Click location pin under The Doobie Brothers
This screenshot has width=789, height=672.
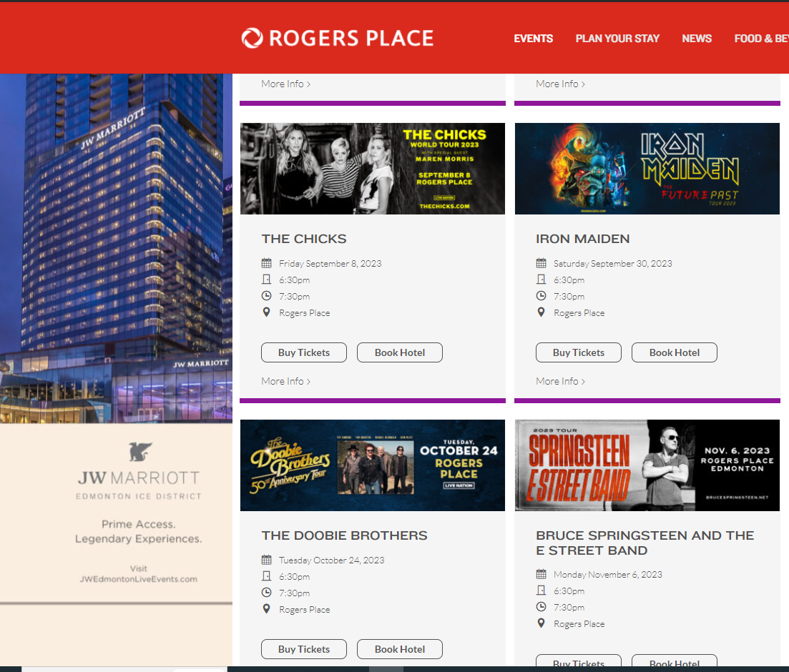(267, 609)
